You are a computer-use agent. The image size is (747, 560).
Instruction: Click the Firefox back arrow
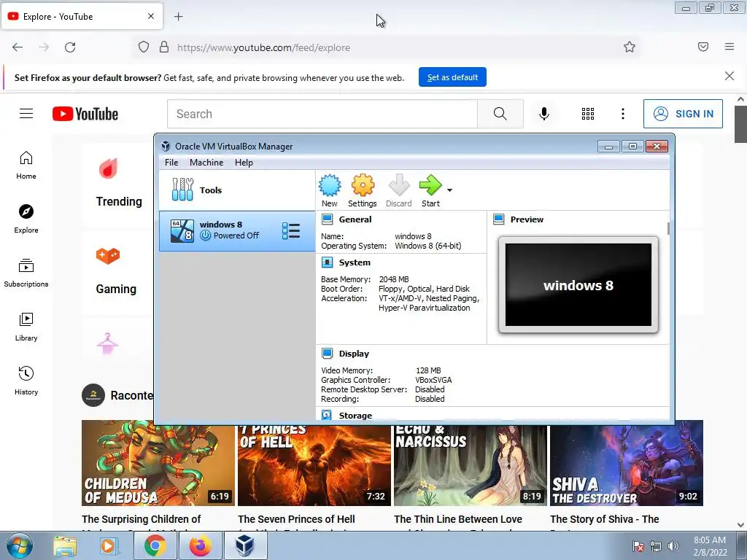[x=18, y=47]
